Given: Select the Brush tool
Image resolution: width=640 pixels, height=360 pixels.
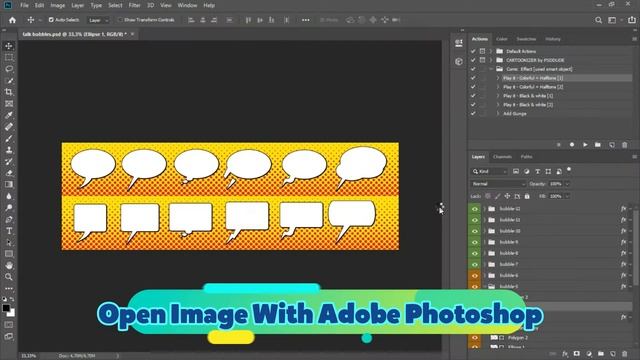Looking at the screenshot, I should pos(9,138).
